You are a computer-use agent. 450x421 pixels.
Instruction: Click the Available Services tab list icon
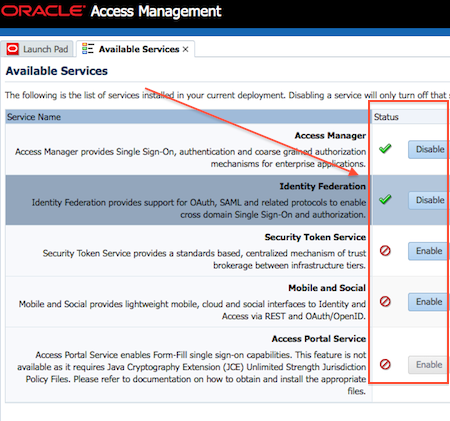(88, 49)
